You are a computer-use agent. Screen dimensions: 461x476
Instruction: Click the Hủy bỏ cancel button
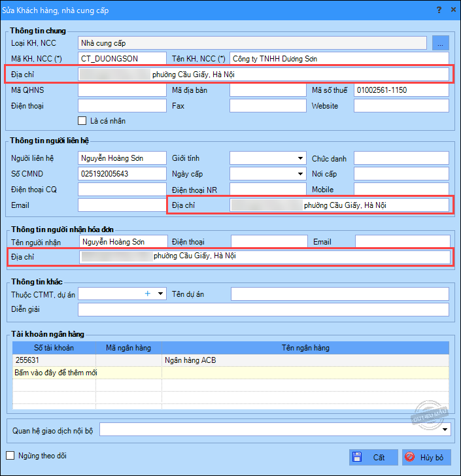427,457
